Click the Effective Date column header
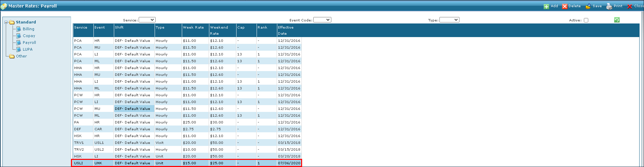Viewport: 644px width, 167px height. click(285, 30)
